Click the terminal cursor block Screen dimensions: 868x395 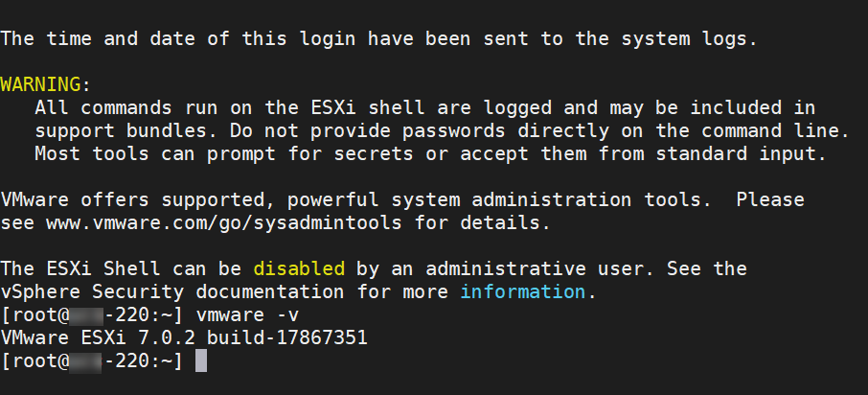point(200,360)
